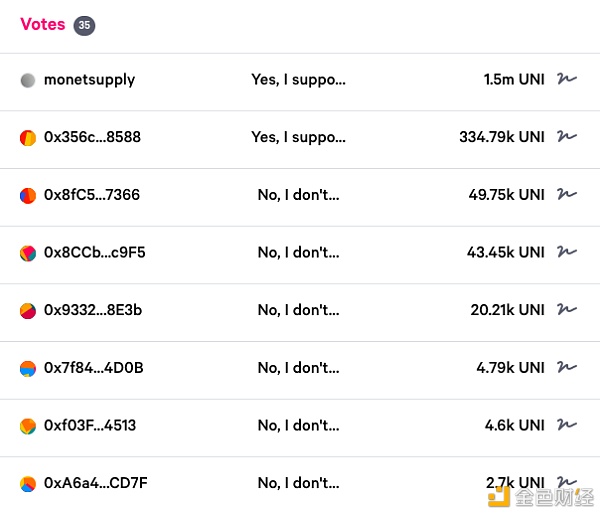
Task: Click the Votes heading
Action: click(42, 24)
